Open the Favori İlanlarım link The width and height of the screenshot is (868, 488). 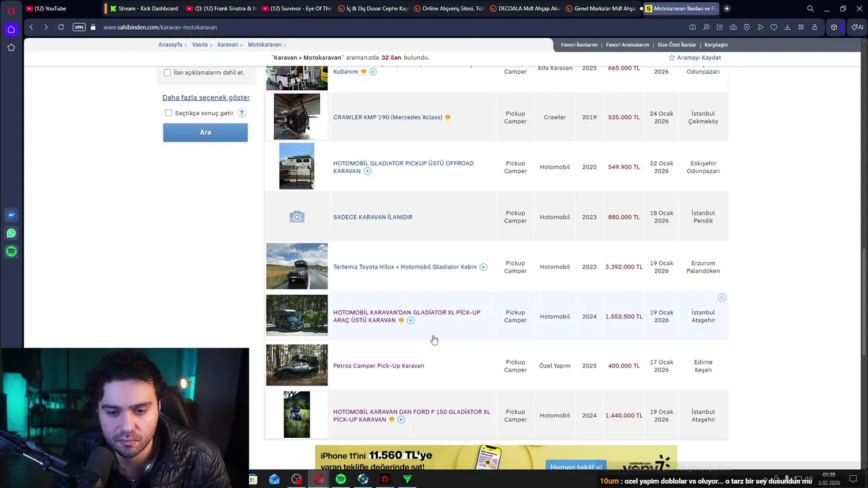579,45
